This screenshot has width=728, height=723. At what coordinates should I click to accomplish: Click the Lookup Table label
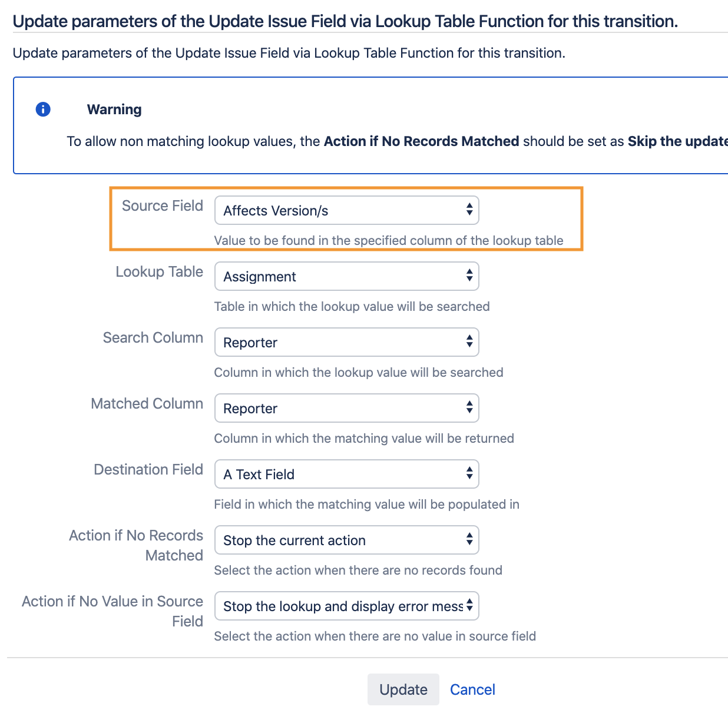click(x=159, y=272)
